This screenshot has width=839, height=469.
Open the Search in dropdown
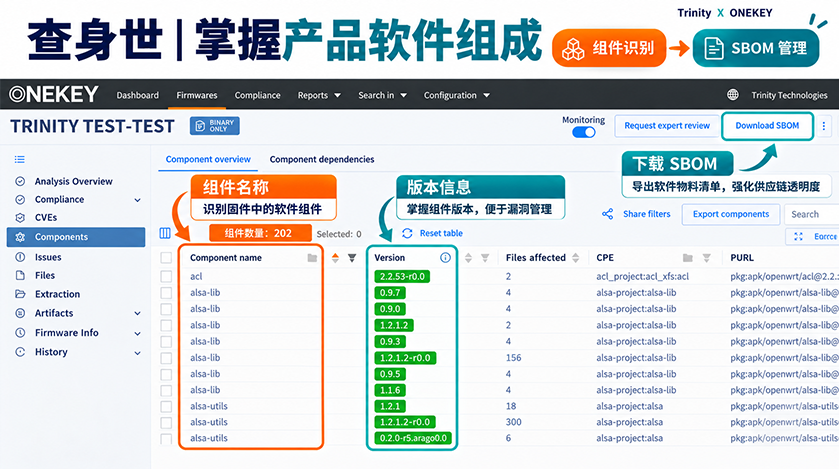(382, 95)
